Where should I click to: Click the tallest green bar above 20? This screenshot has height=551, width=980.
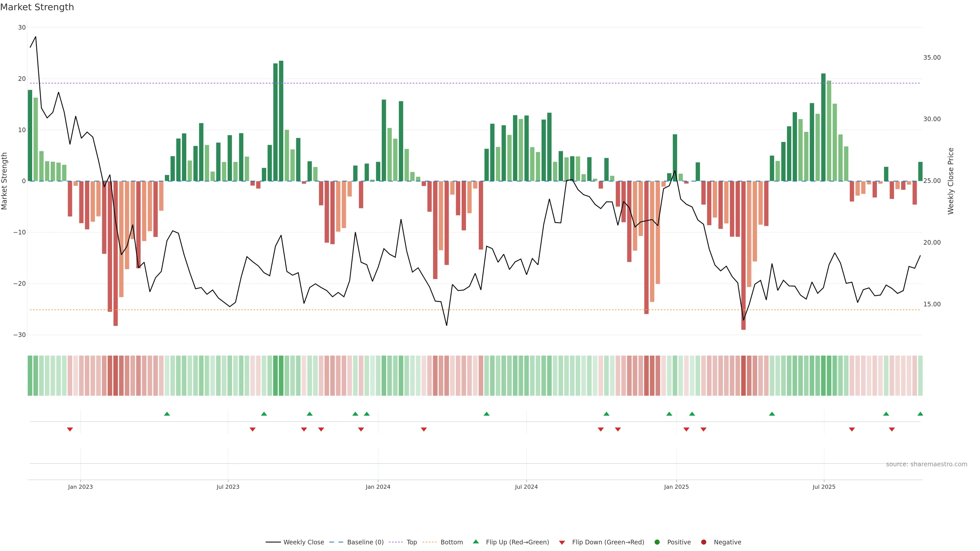coord(281,114)
